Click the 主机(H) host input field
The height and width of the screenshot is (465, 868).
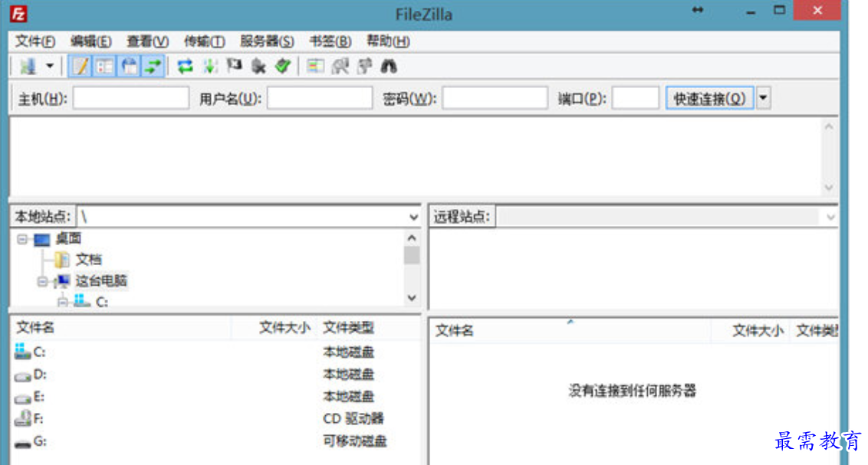pos(130,98)
